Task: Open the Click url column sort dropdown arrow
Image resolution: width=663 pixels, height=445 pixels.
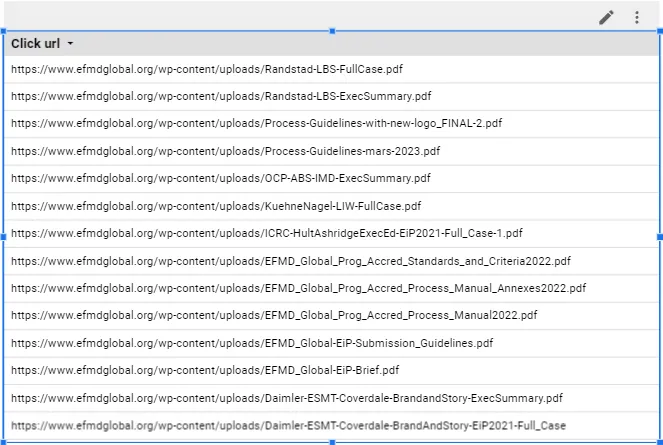Action: click(x=70, y=44)
